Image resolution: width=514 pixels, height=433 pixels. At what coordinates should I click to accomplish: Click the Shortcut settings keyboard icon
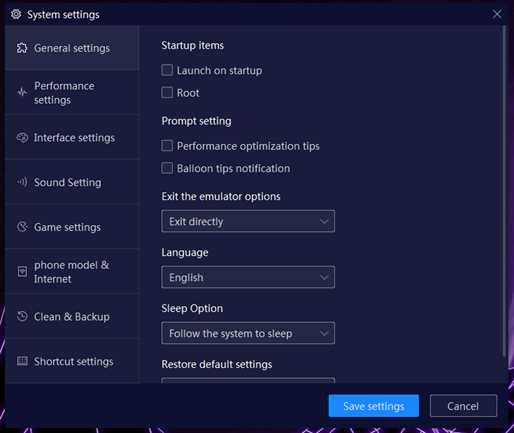coord(22,361)
